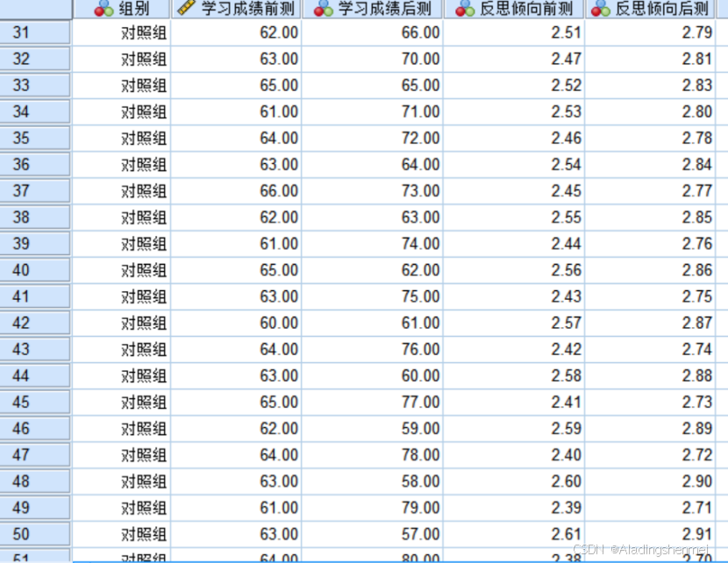Click 71.00 cell in row 34
The height and width of the screenshot is (563, 728).
(x=373, y=112)
